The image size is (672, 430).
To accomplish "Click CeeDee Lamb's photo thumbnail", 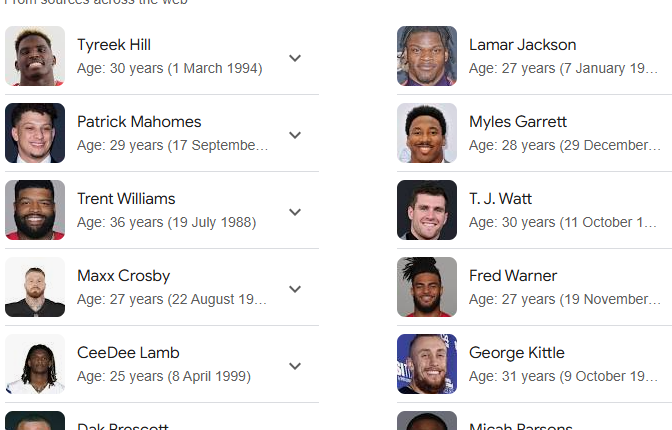I will [35, 364].
